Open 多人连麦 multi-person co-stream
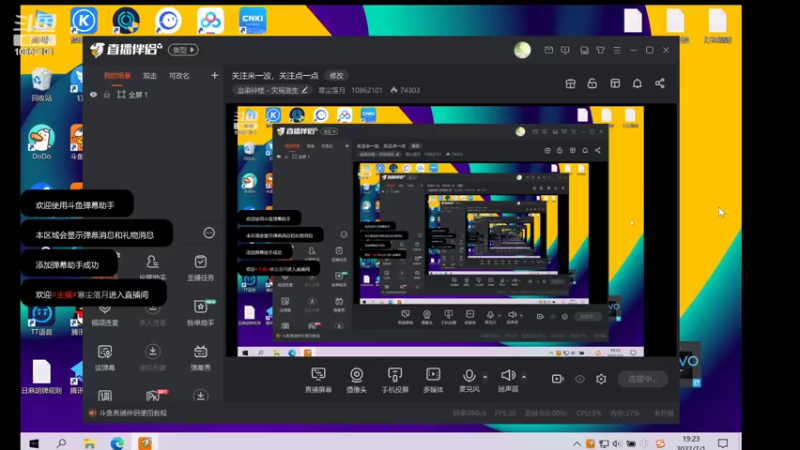Viewport: 800px width, 450px height. [153, 312]
